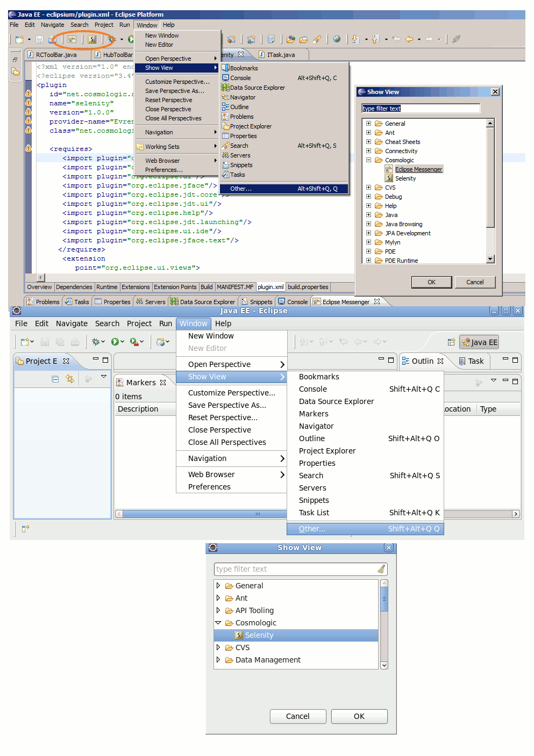Click the horizontal scrollbar of the Markers view
Viewport: 534px width, 756px height.
point(318,514)
